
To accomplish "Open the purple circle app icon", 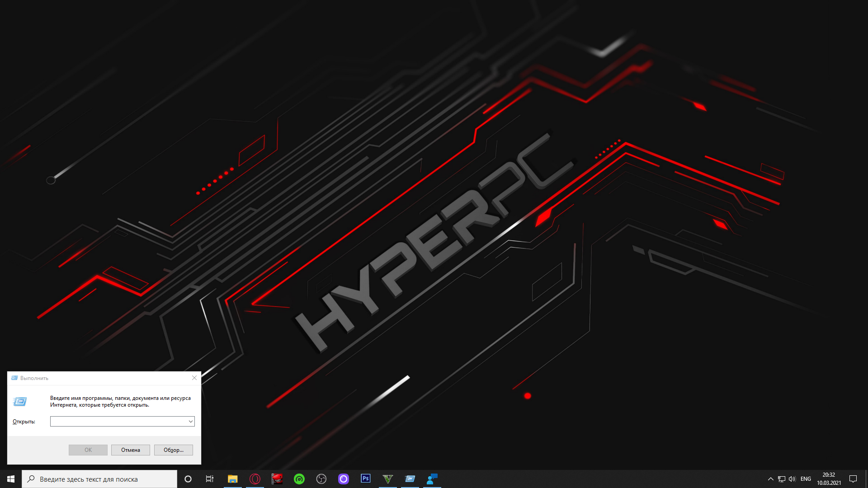I will [x=344, y=479].
